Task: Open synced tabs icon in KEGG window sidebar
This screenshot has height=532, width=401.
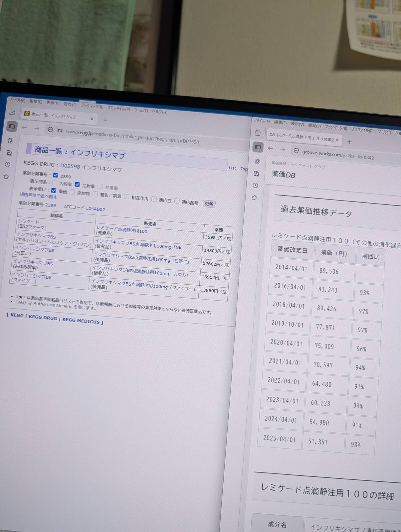Action: coord(9,153)
